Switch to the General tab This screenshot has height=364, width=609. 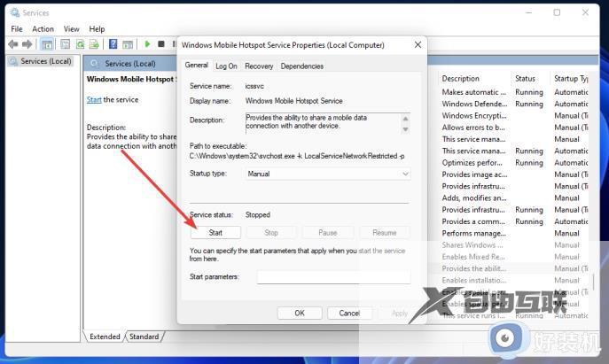tap(197, 66)
